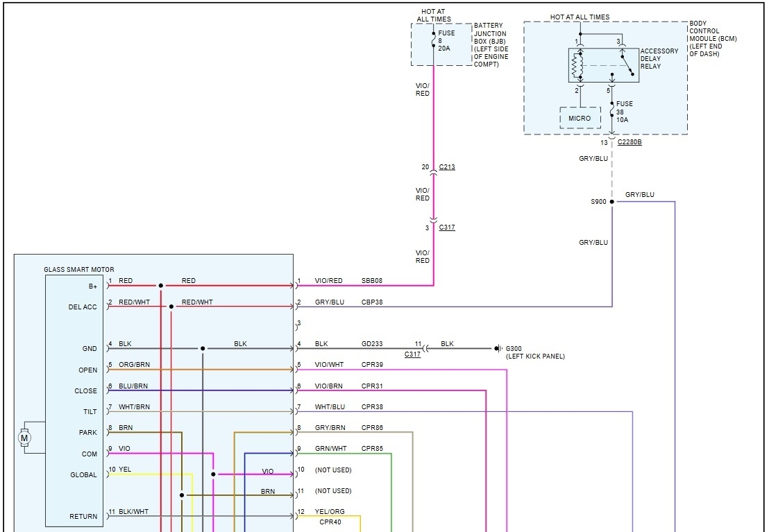Click the MICRO dashed box
The height and width of the screenshot is (532, 769).
click(580, 118)
